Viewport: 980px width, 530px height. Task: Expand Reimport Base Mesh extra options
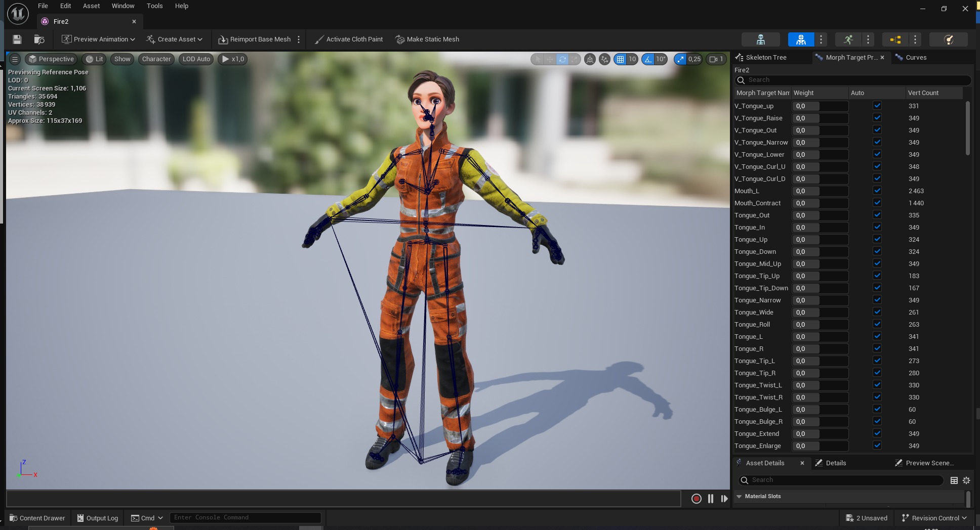(299, 39)
